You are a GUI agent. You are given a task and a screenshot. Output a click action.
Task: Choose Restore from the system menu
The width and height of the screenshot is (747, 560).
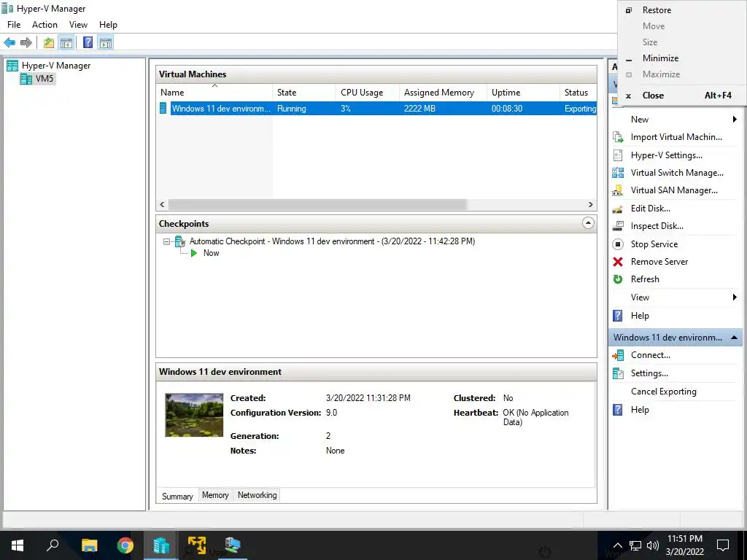tap(681, 10)
